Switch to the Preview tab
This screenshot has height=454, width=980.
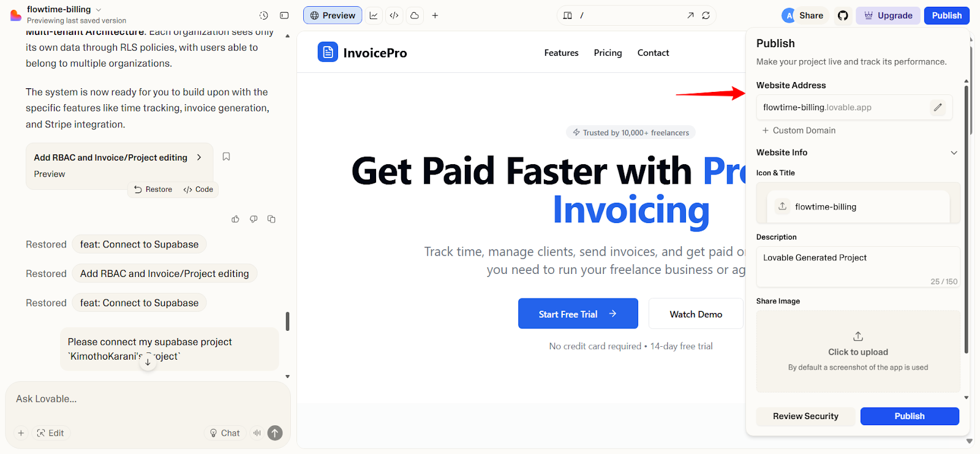(333, 15)
